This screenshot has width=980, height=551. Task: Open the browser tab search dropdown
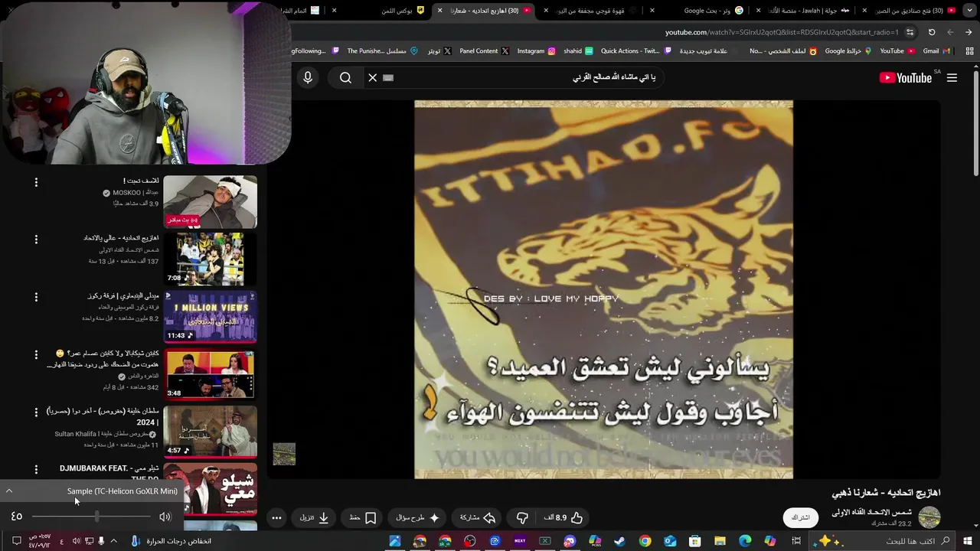coord(969,10)
